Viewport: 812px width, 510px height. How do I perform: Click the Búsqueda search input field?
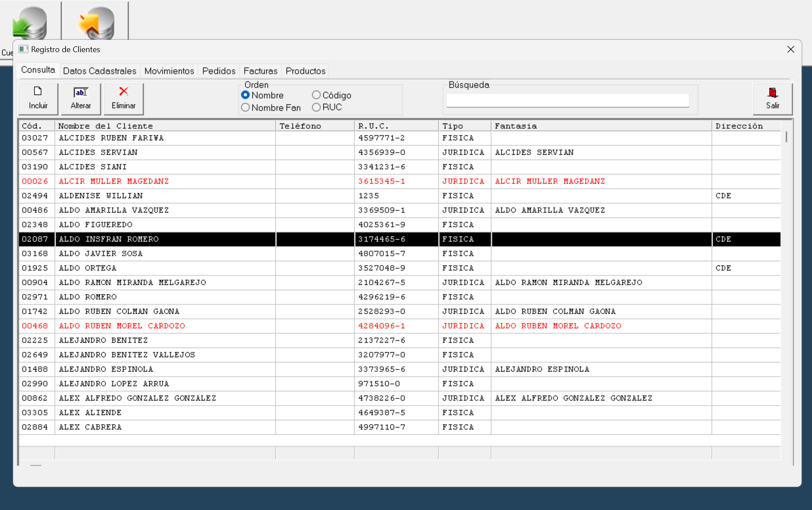[567, 100]
